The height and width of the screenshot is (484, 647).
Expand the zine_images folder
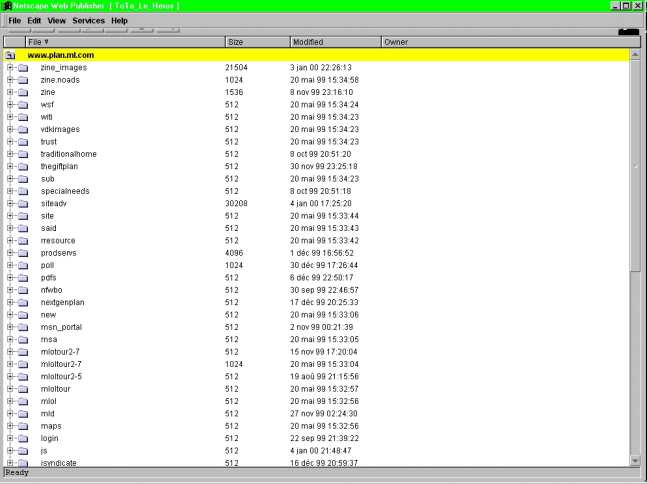click(10, 68)
